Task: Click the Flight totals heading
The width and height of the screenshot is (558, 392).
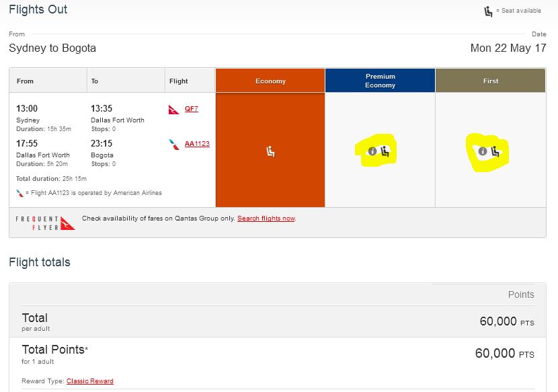Action: 40,262
